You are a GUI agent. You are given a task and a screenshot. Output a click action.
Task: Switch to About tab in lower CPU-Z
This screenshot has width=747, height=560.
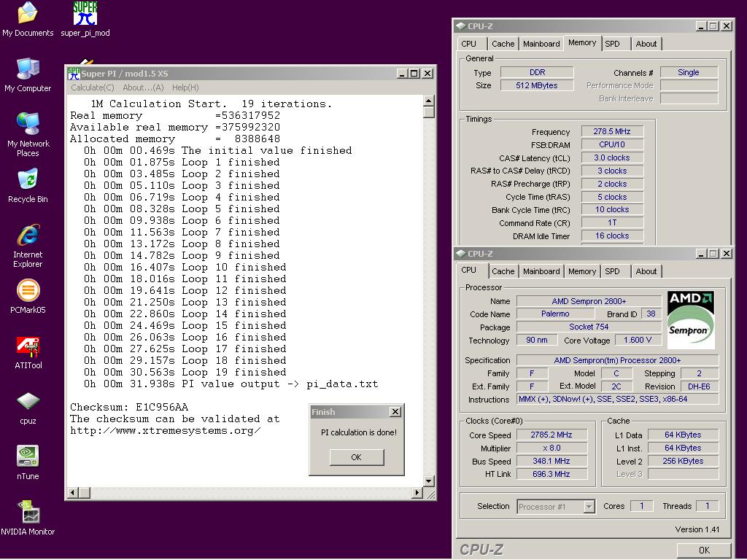tap(646, 271)
